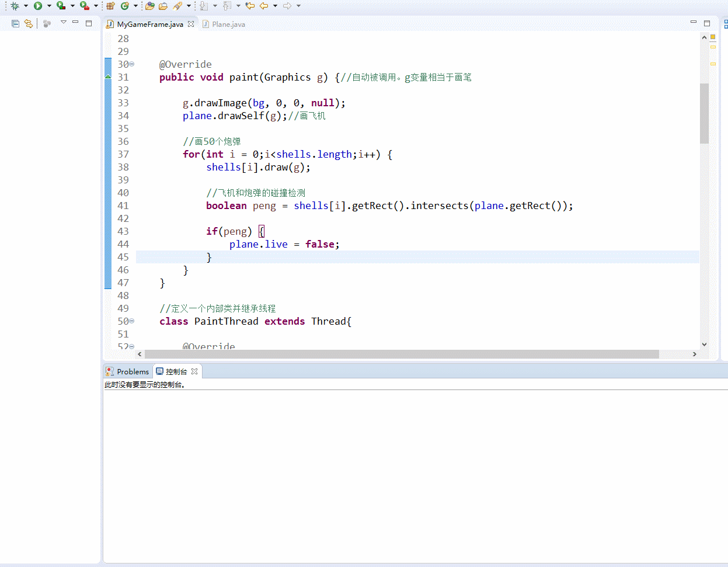This screenshot has width=728, height=567.
Task: Click the '@Override' annotation at line 30
Action: click(x=186, y=64)
